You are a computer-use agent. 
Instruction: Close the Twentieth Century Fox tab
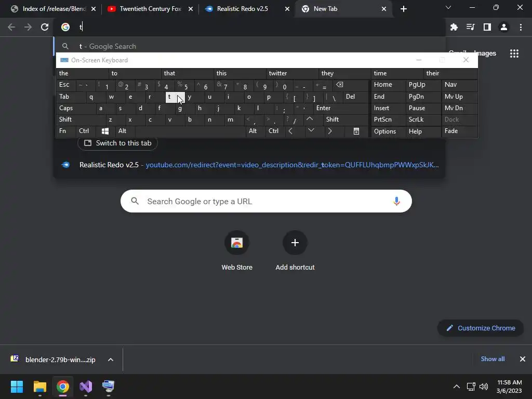pyautogui.click(x=190, y=9)
